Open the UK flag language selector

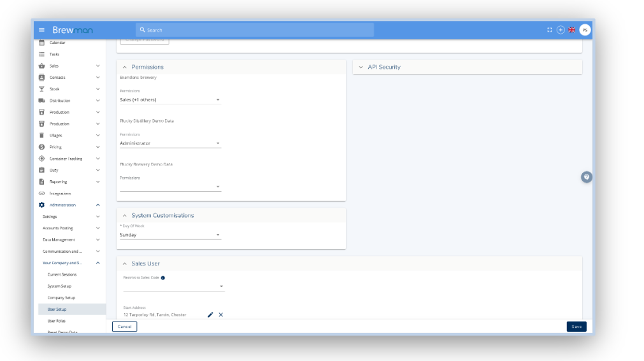coord(571,30)
